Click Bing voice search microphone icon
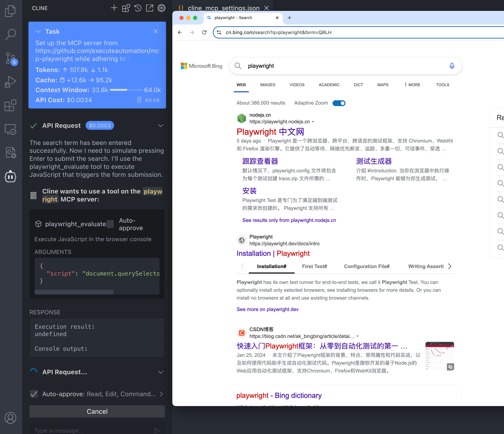The width and height of the screenshot is (504, 434). (x=452, y=66)
